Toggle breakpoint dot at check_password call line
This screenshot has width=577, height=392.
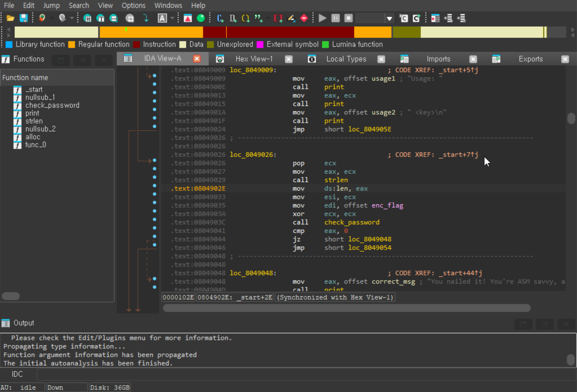[155, 219]
